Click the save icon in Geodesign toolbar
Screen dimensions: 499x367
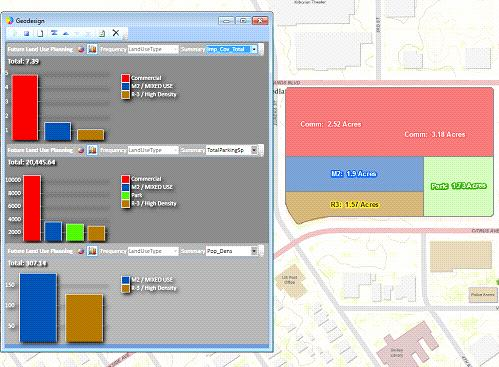tap(27, 33)
